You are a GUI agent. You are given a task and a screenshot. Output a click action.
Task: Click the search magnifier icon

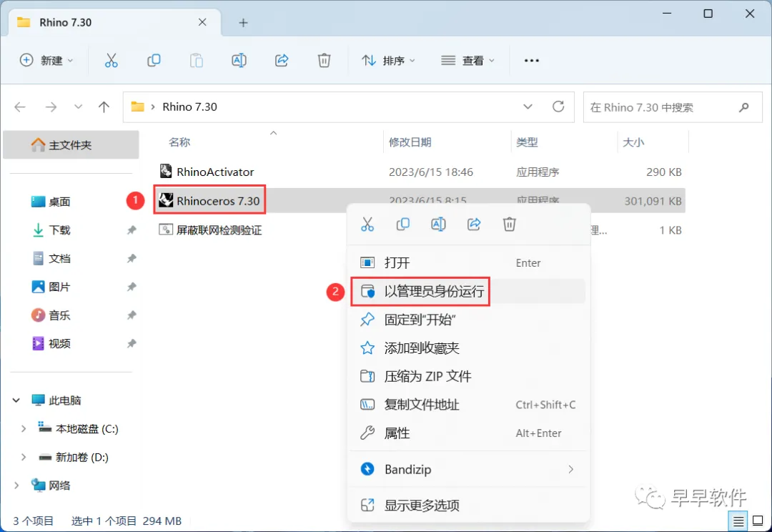pyautogui.click(x=743, y=107)
